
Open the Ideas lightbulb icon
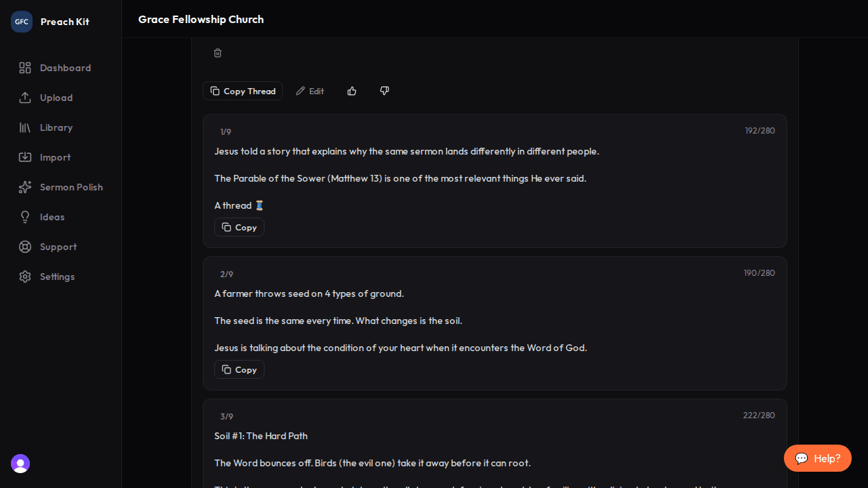click(x=25, y=217)
